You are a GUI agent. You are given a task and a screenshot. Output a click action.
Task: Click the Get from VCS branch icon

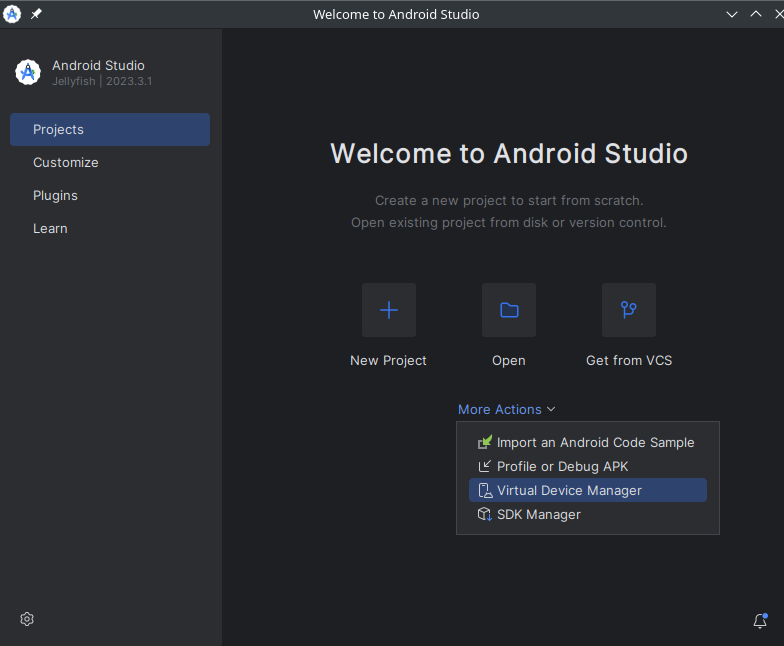click(x=628, y=310)
